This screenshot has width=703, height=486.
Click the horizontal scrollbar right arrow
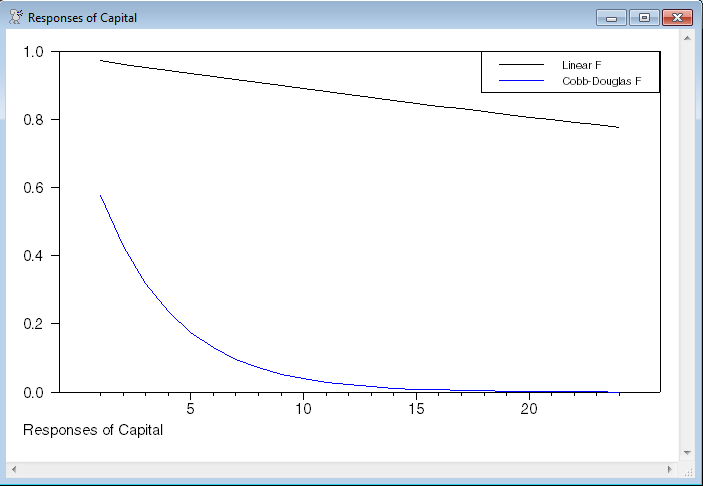(670, 469)
